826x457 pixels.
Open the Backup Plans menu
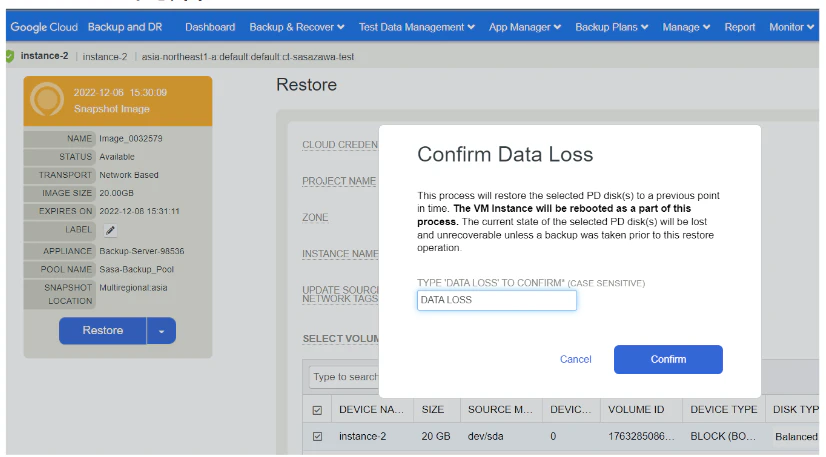(611, 27)
